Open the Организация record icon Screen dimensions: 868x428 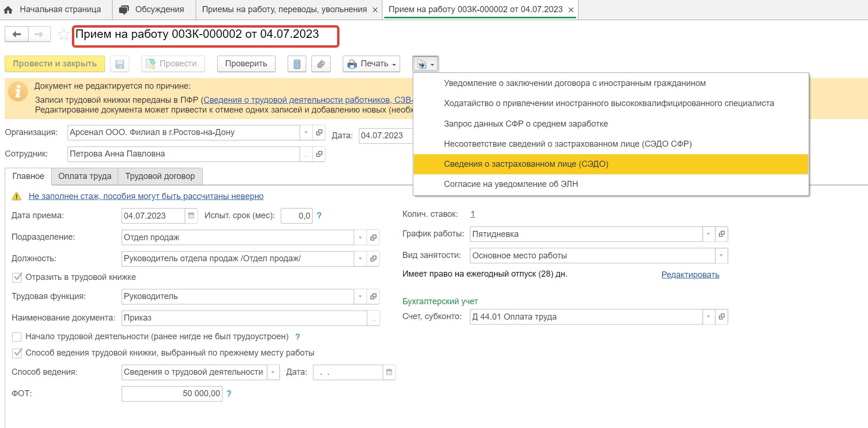click(x=319, y=133)
